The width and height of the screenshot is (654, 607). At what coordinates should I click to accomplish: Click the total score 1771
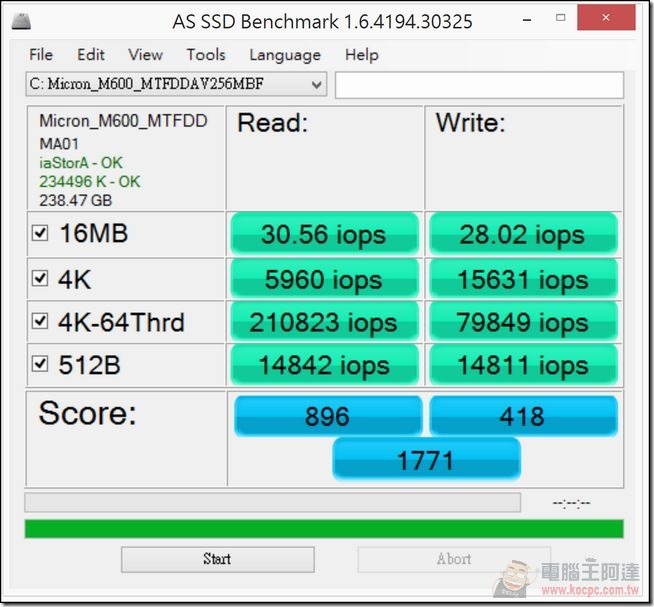pos(426,460)
